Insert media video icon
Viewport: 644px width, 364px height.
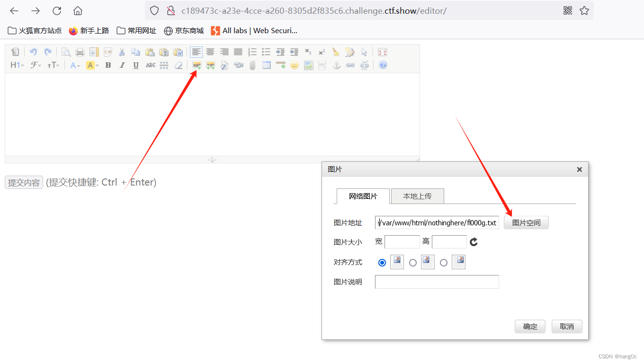pos(239,65)
